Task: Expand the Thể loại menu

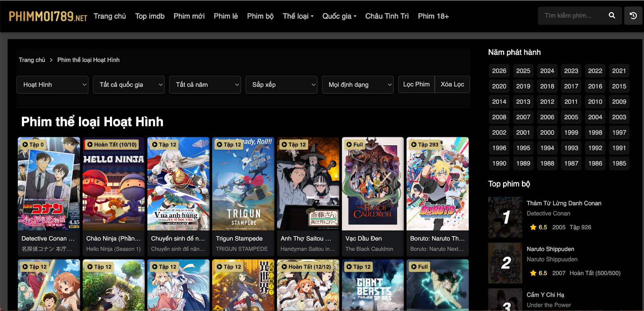Action: click(x=298, y=16)
